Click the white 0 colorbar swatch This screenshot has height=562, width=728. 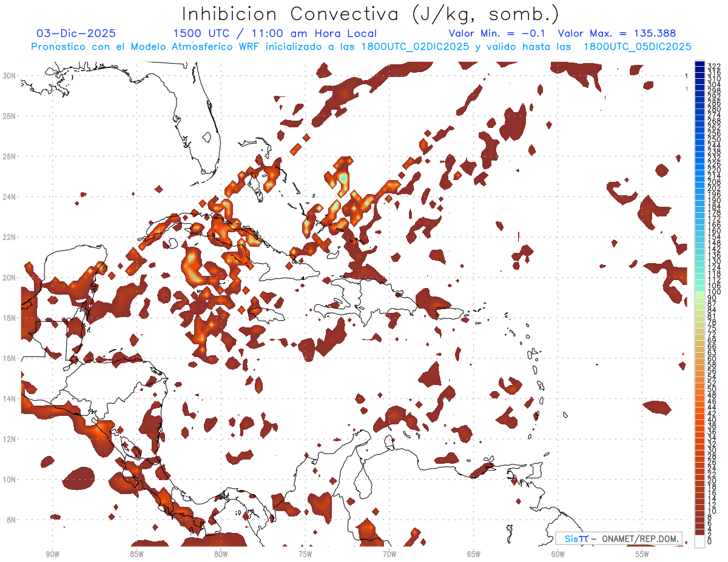[x=699, y=542]
